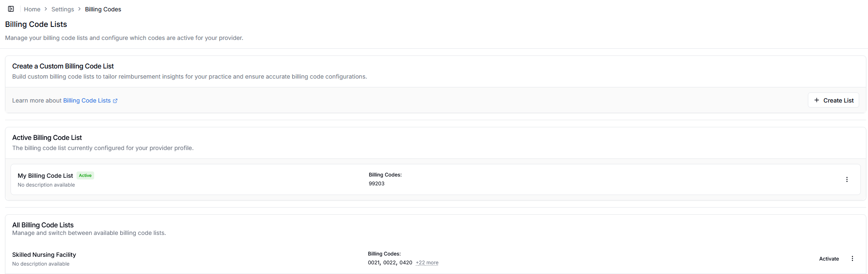Open Settings from the breadcrumb trail
This screenshot has width=868, height=274.
[62, 9]
